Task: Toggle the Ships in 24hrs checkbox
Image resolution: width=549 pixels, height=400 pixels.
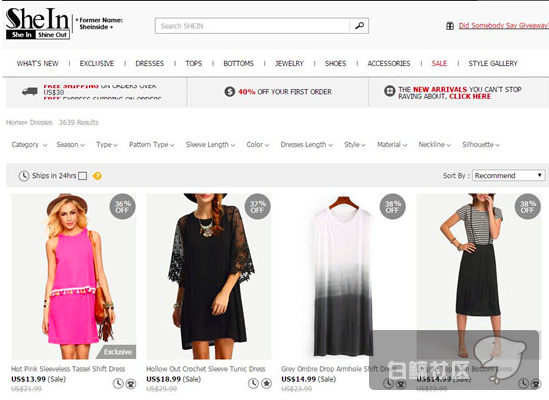Action: (x=83, y=176)
